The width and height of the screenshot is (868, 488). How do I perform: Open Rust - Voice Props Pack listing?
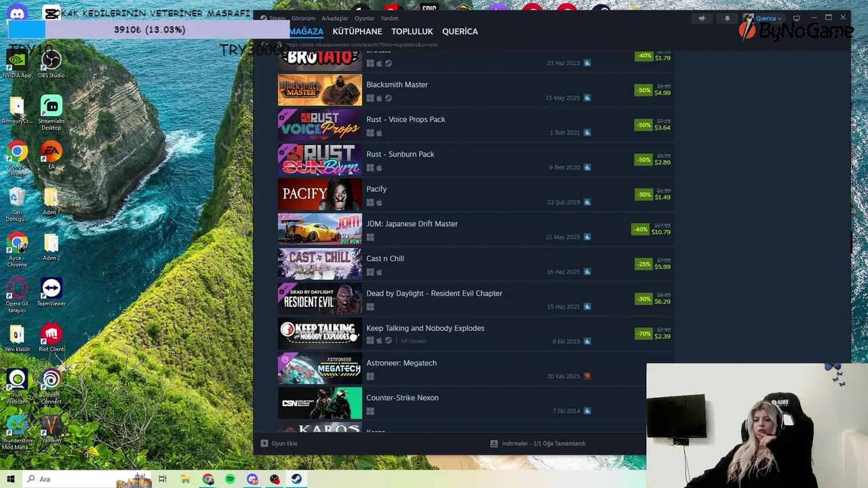click(x=476, y=125)
